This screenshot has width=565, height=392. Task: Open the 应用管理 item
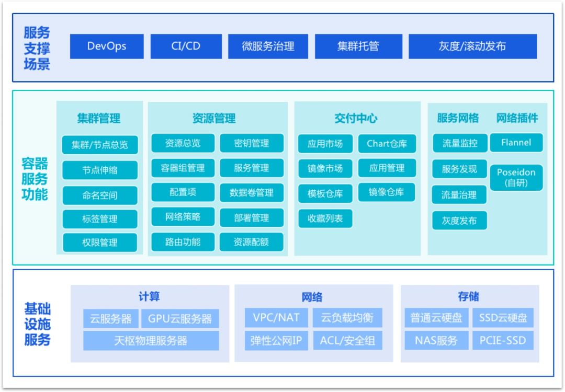(x=387, y=168)
